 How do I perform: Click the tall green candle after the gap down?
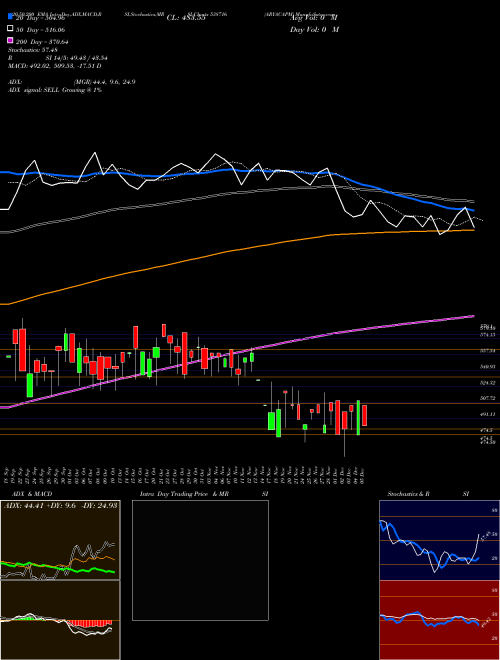click(x=278, y=423)
